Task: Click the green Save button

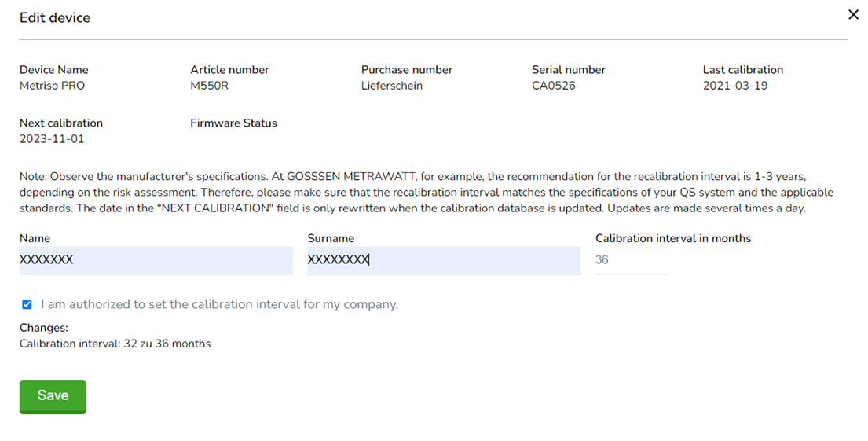Action: pyautogui.click(x=53, y=397)
